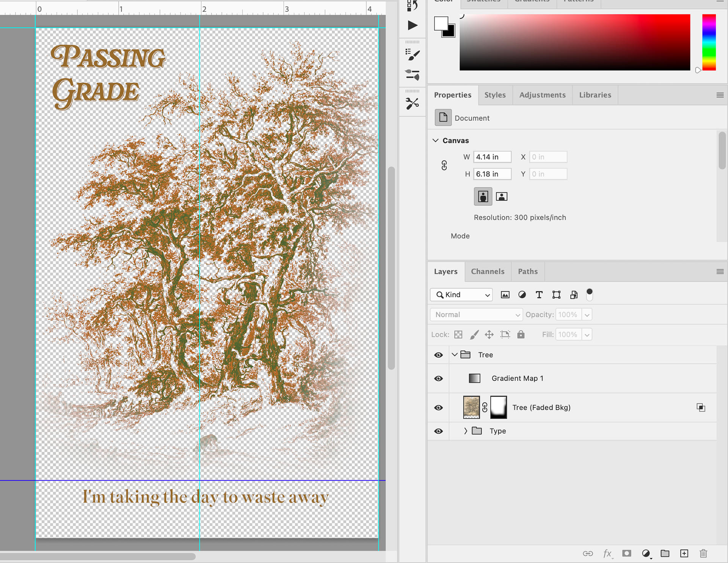Click the rainbow hue slider strip
The height and width of the screenshot is (563, 728).
709,42
